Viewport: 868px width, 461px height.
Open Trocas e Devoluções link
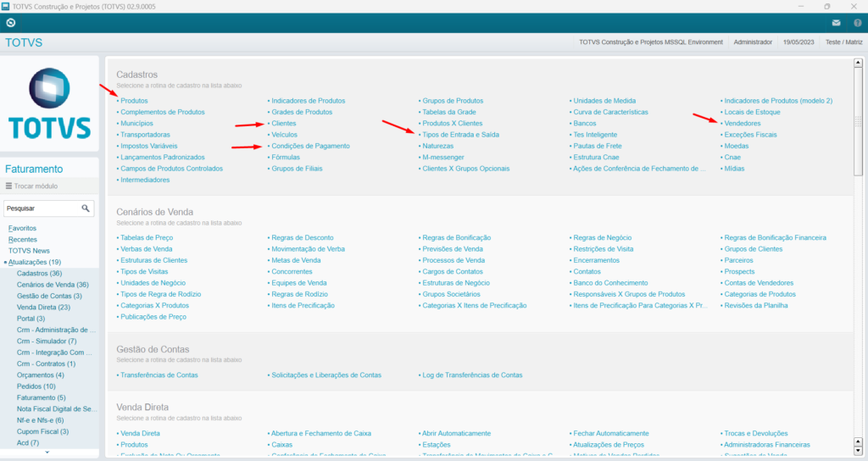click(755, 433)
